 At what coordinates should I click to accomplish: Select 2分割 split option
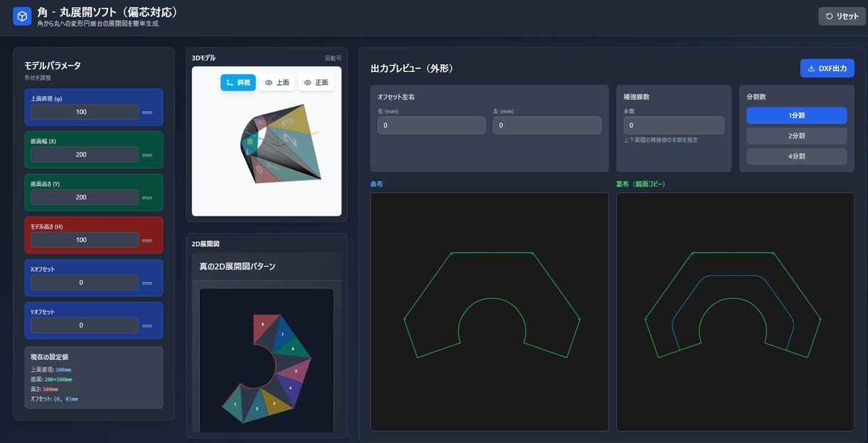797,136
